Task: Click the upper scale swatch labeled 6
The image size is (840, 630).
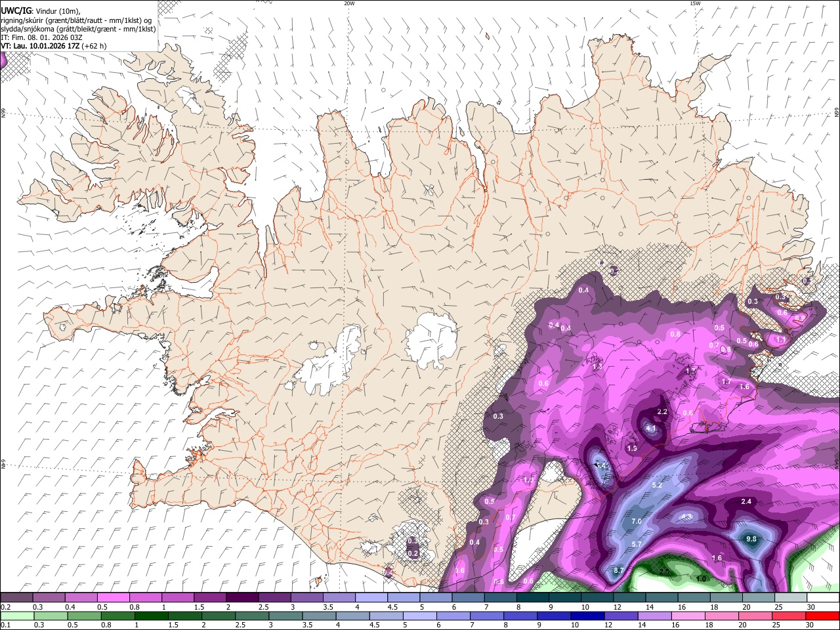Action: coord(468,597)
